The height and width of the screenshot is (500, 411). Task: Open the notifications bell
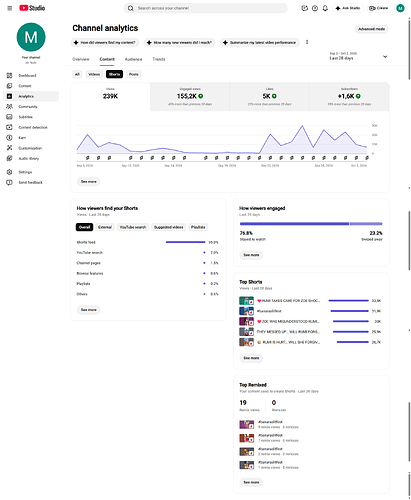tap(325, 8)
